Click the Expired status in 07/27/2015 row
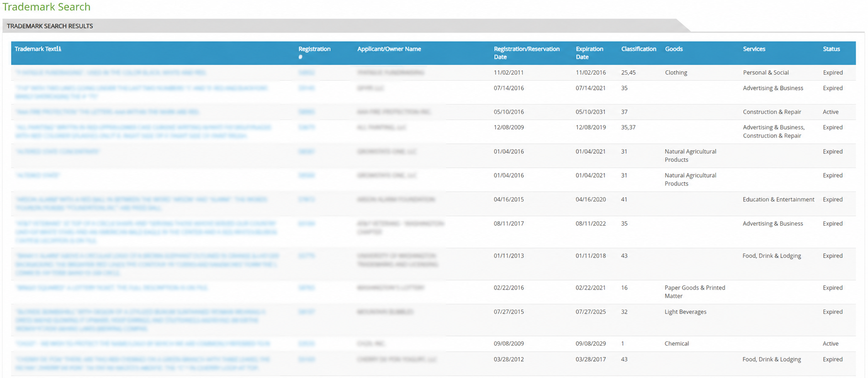This screenshot has width=868, height=378. (x=833, y=312)
